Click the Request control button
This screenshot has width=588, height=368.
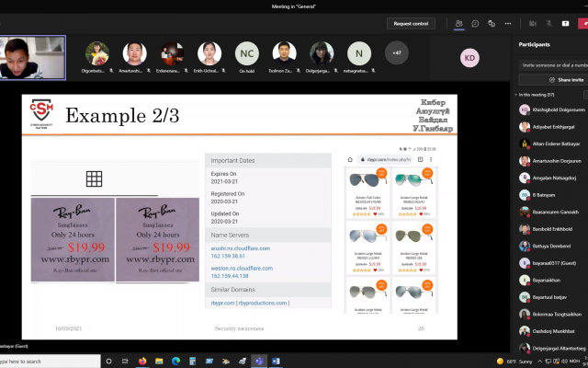[x=411, y=23]
